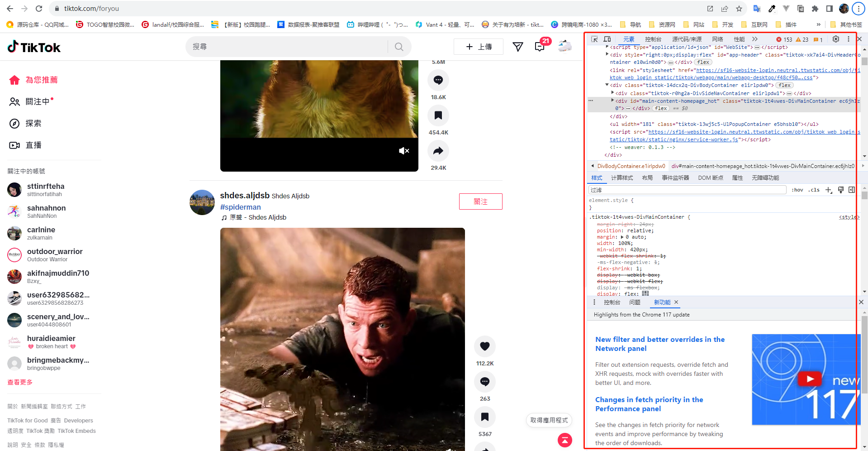Open the 源代码/来源 tab
The width and height of the screenshot is (868, 451).
(x=687, y=39)
